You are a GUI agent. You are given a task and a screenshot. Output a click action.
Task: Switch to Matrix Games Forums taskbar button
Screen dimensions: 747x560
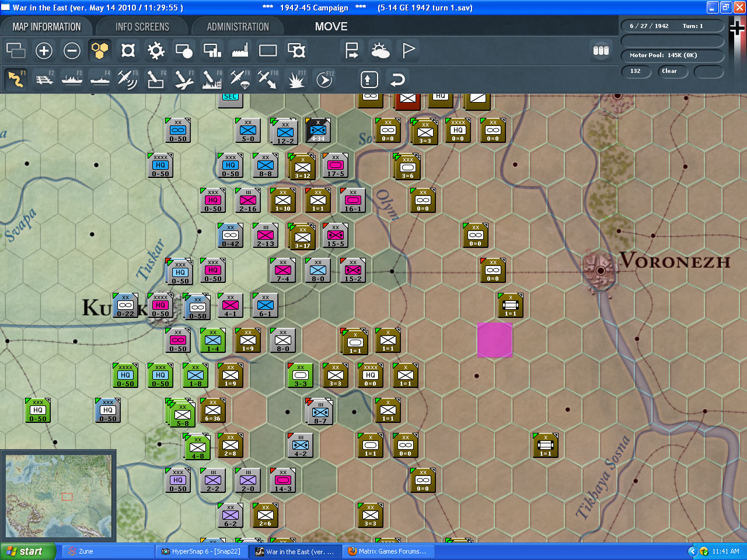tap(388, 551)
